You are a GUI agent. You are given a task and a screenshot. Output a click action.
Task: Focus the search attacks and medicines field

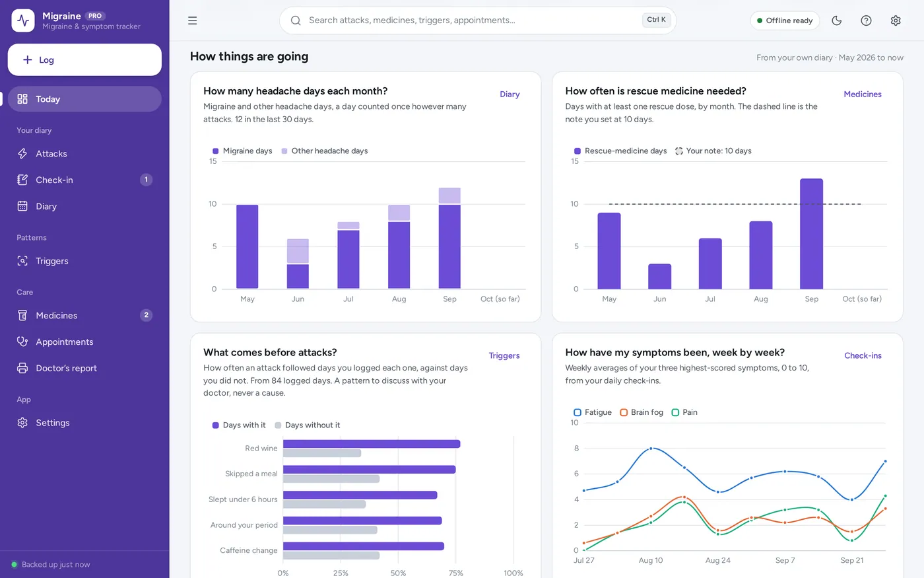(x=478, y=20)
